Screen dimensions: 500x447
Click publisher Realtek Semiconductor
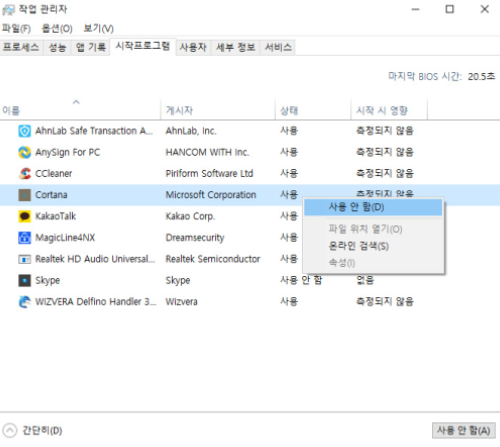pos(213,259)
